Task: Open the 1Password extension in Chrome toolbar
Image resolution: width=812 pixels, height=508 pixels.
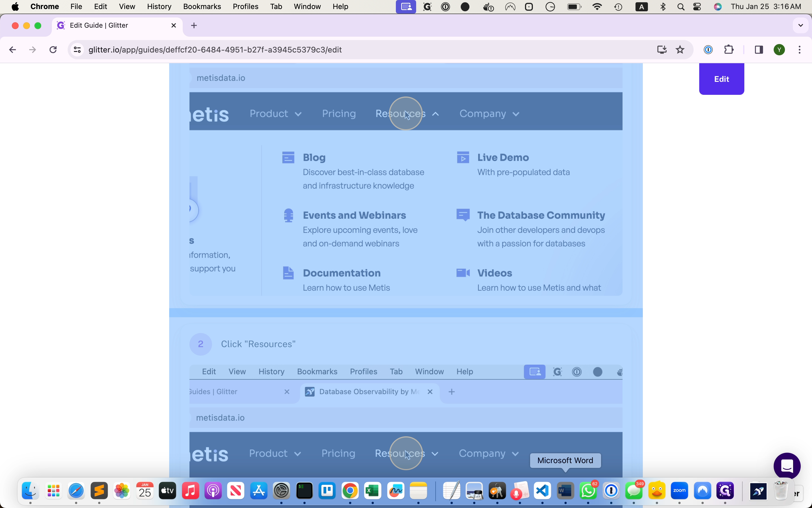Action: click(x=708, y=50)
